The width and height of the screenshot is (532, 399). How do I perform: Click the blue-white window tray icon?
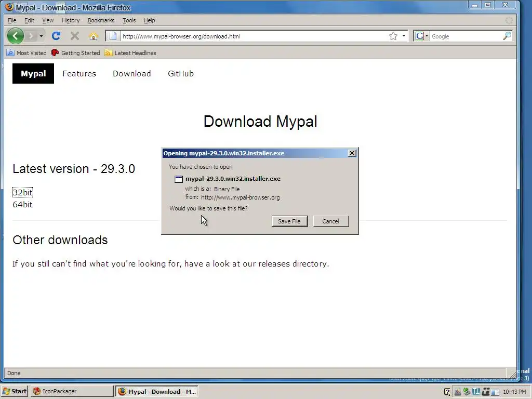click(495, 392)
